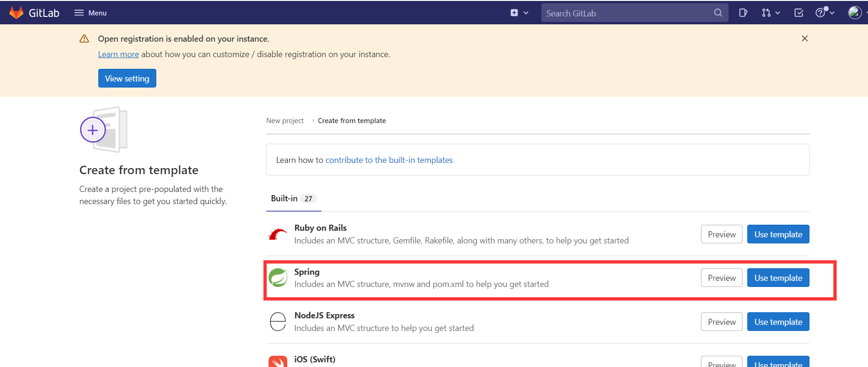Click the Built-in count badge 27
Screen dimensions: 868x367
(x=308, y=198)
